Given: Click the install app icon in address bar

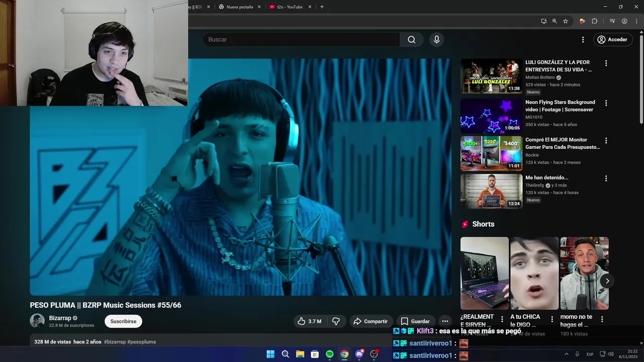Looking at the screenshot, I should 544,21.
